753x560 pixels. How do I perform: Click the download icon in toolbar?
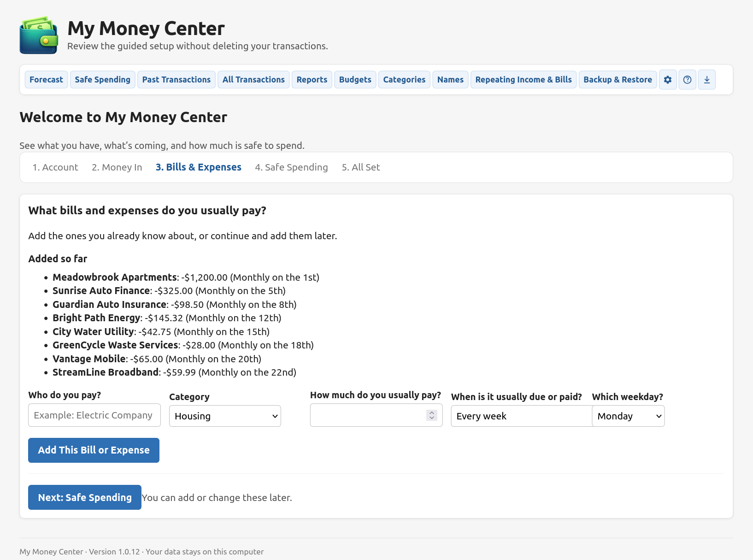tap(707, 80)
